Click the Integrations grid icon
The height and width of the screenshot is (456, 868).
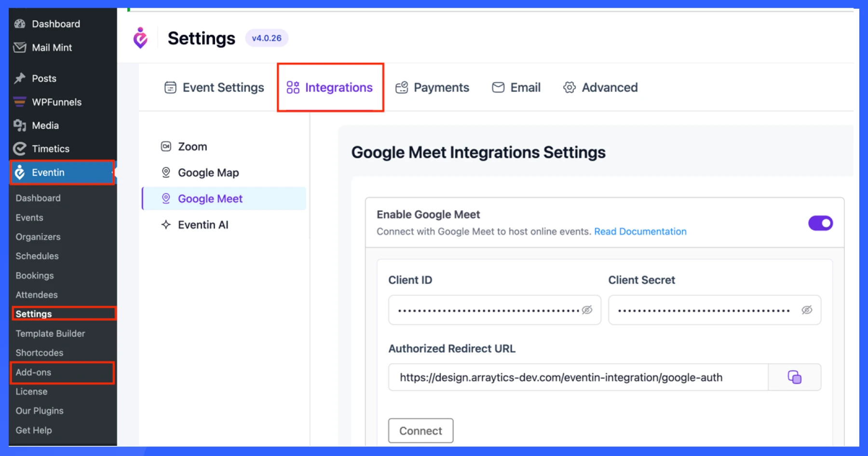coord(293,87)
